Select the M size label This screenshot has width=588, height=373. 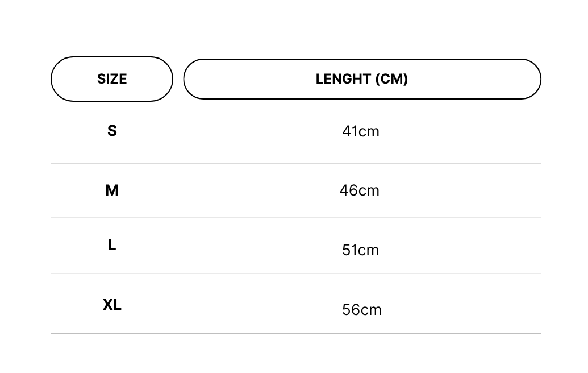(112, 190)
